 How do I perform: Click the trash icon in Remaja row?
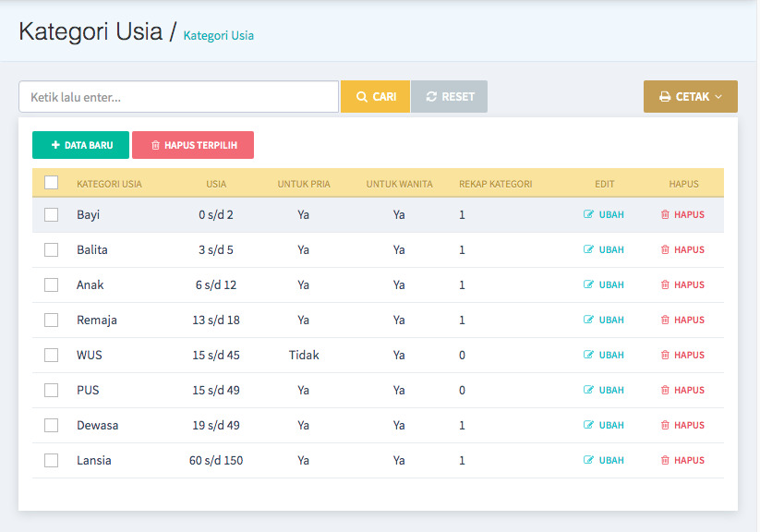(x=665, y=320)
